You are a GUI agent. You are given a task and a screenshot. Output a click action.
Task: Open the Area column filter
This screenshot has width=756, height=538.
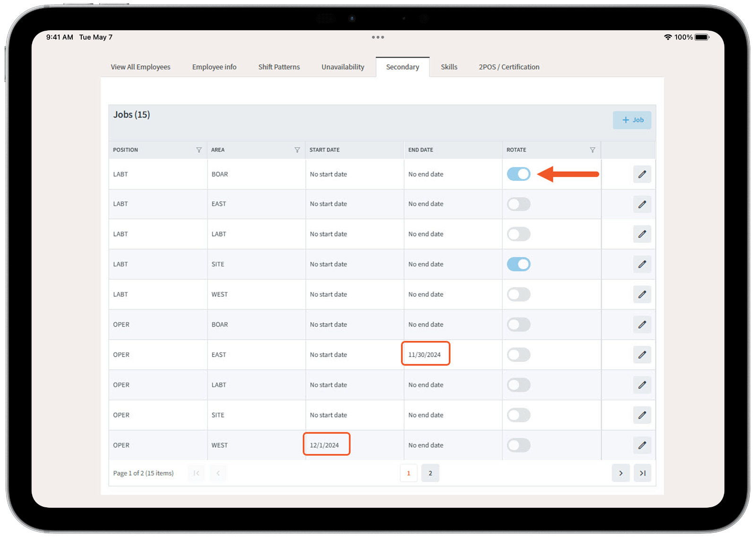click(x=297, y=150)
